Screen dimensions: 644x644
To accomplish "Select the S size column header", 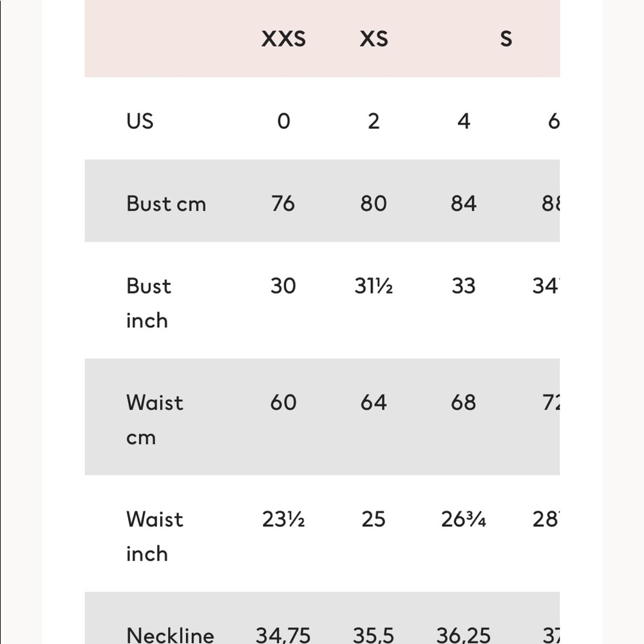I will [x=506, y=39].
